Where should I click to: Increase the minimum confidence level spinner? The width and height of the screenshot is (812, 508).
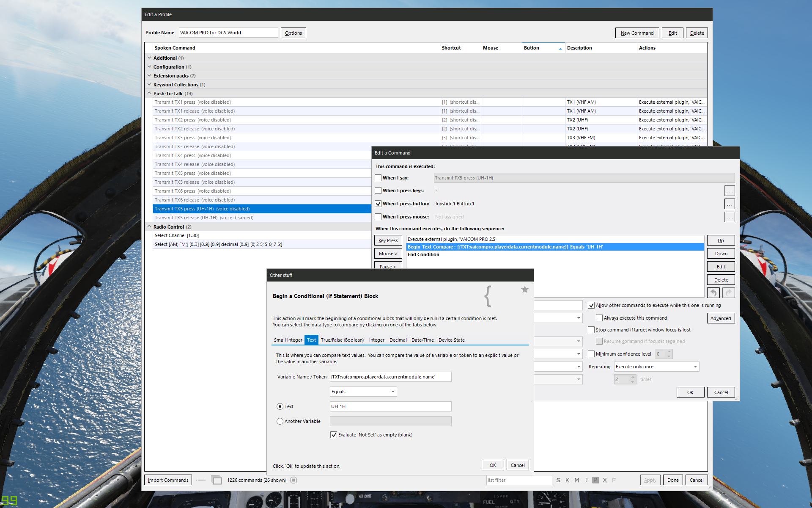tap(669, 351)
